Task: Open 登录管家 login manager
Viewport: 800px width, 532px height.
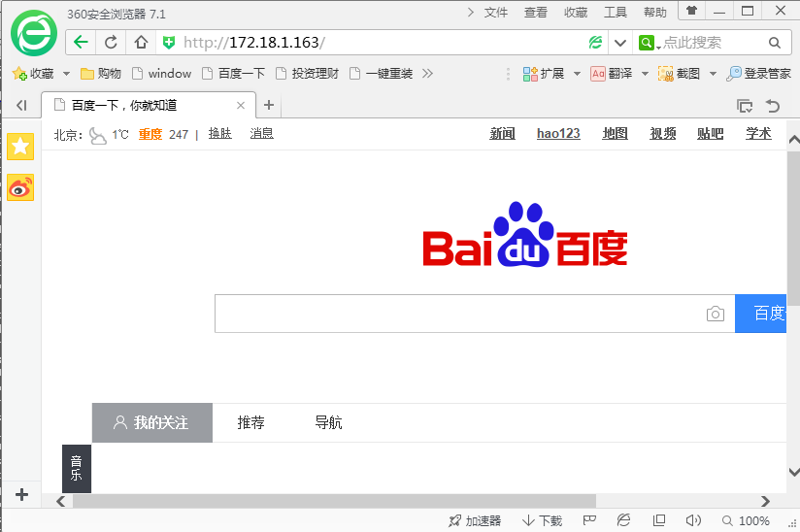Action: click(758, 74)
